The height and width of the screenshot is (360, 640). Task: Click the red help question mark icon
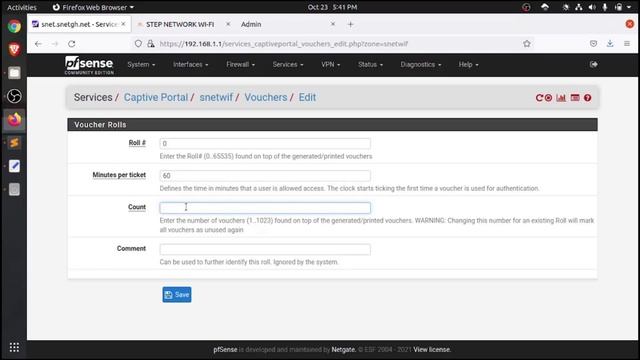tap(587, 98)
